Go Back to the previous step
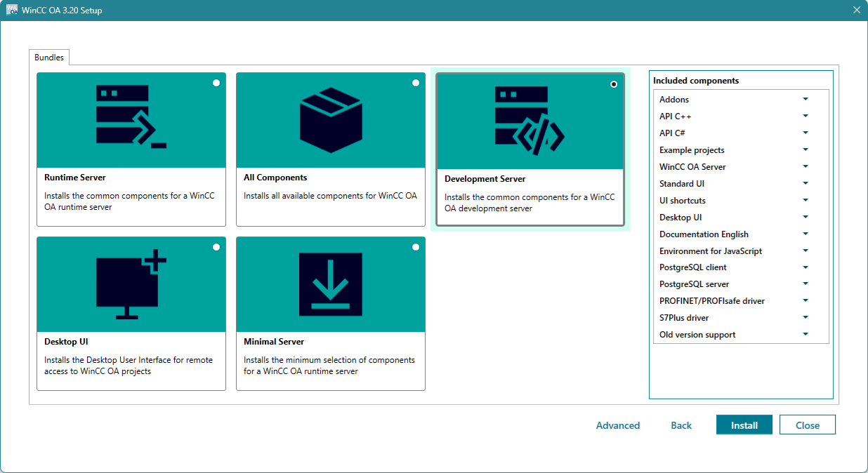 click(681, 425)
